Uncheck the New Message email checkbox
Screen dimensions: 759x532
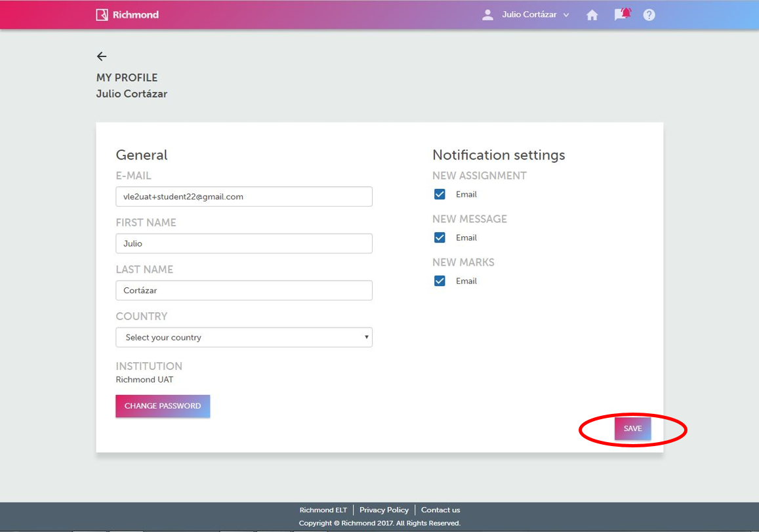click(x=440, y=237)
